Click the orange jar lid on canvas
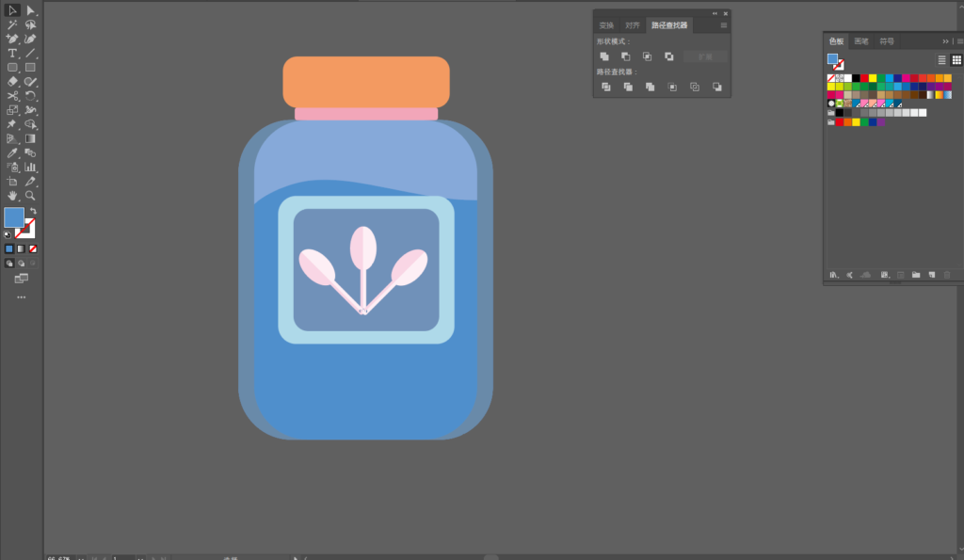The width and height of the screenshot is (964, 560). click(365, 81)
